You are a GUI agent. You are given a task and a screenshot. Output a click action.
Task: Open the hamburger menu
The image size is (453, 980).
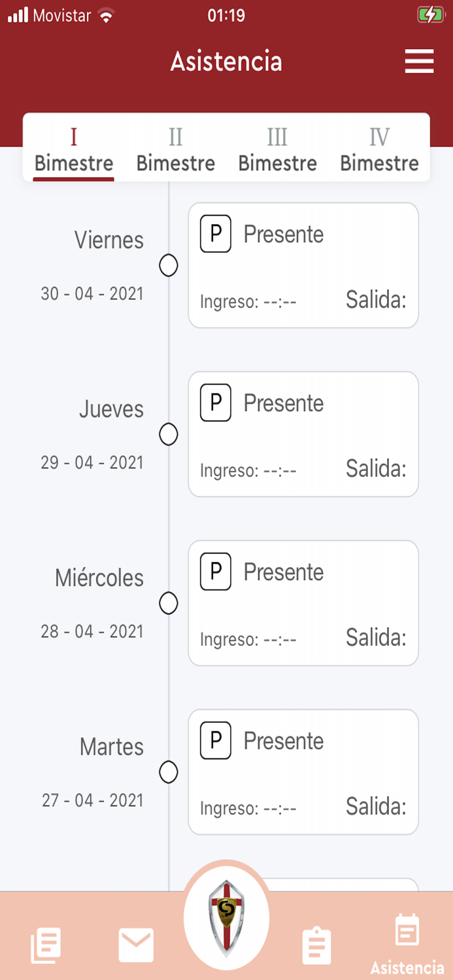click(x=419, y=61)
